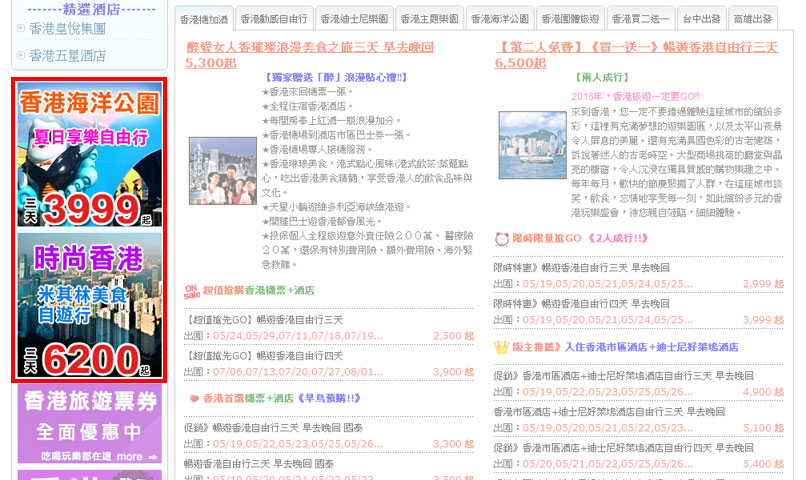This screenshot has width=806, height=480.
Task: Click more on the 香港旅遊票券 banner
Action: 129,456
